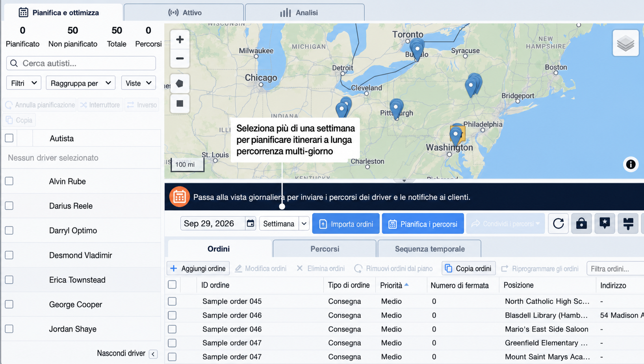This screenshot has height=364, width=644.
Task: Switch to the Percorsi tab
Action: pos(325,249)
